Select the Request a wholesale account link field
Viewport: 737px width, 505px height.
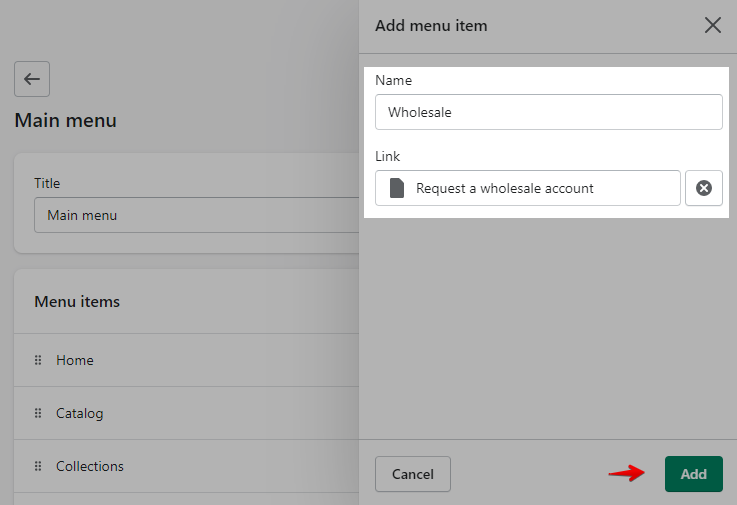click(527, 188)
